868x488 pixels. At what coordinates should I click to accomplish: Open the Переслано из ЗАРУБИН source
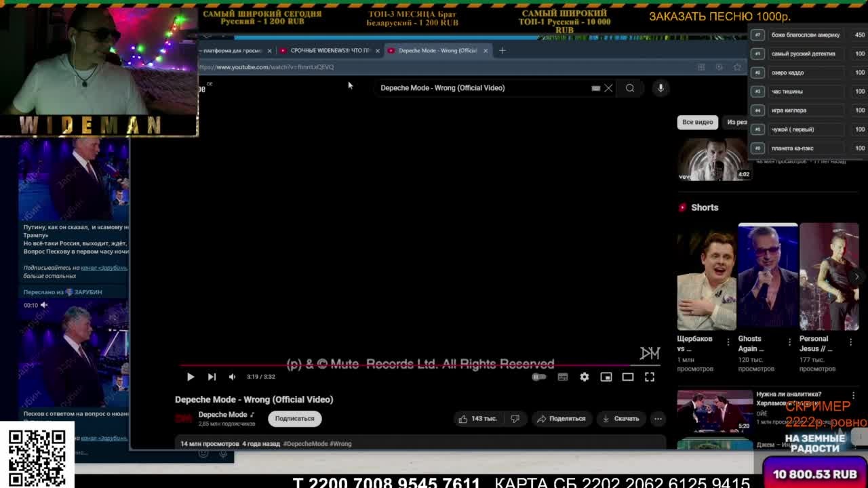pos(62,292)
